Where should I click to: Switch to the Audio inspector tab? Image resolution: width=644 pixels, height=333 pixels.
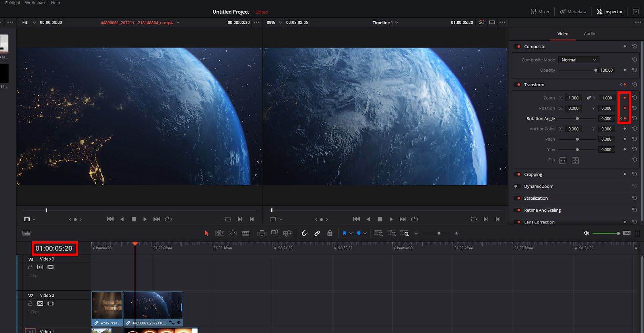point(589,34)
